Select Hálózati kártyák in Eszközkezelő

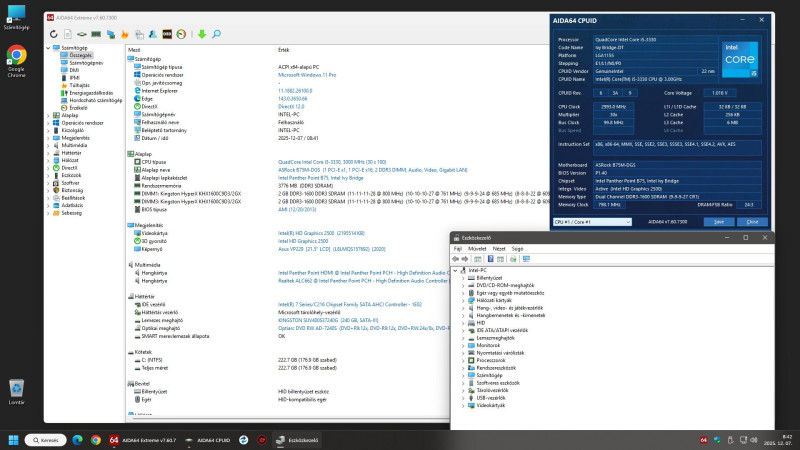(494, 301)
